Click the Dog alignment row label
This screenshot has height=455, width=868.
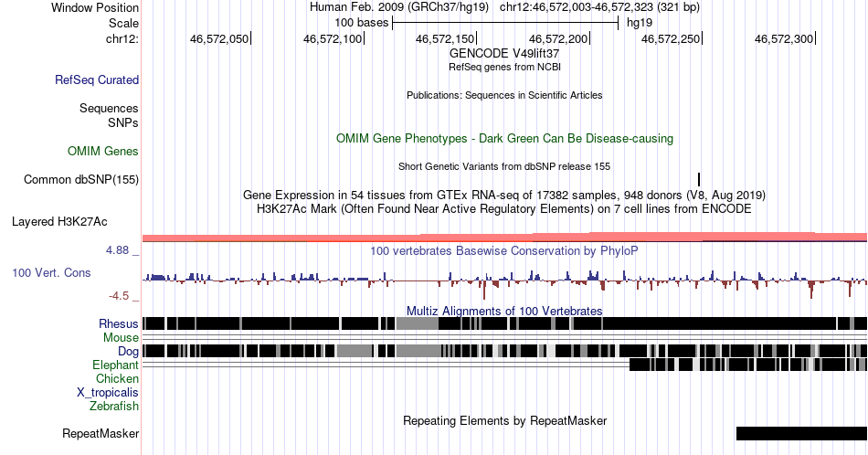[128, 352]
